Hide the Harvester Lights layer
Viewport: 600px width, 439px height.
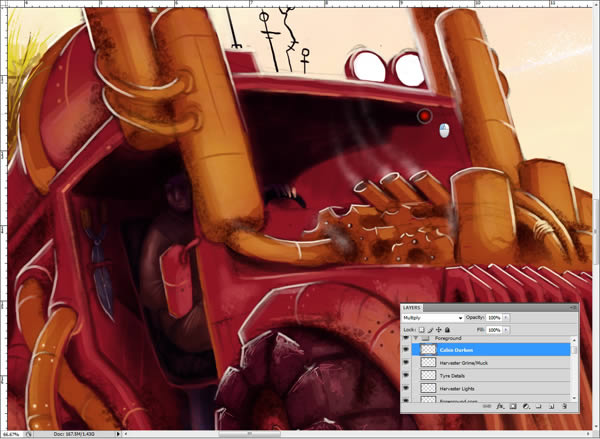[406, 388]
